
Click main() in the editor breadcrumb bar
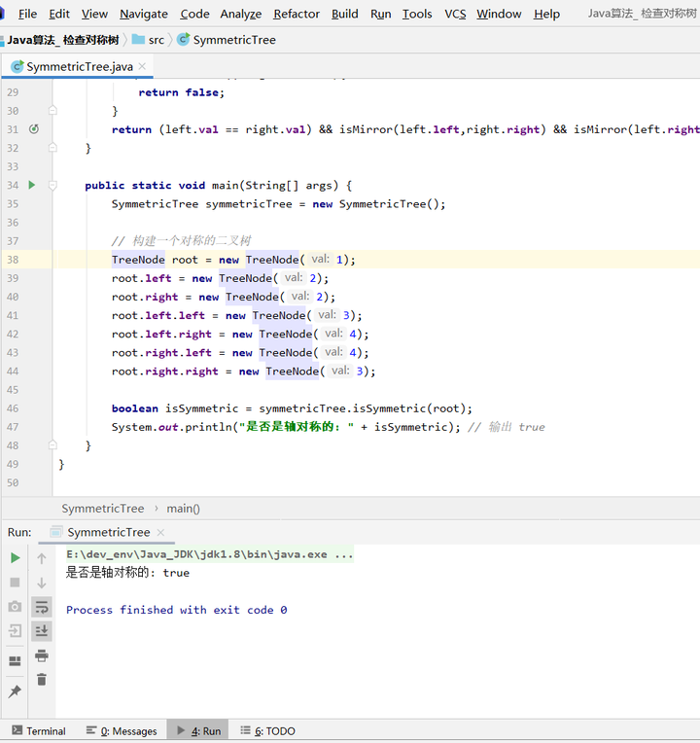click(x=183, y=509)
